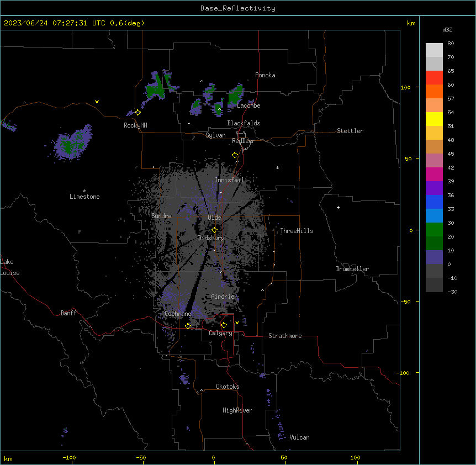Choose the light blue 30-33 dBZ swatch
This screenshot has height=465, width=476.
pyautogui.click(x=434, y=216)
